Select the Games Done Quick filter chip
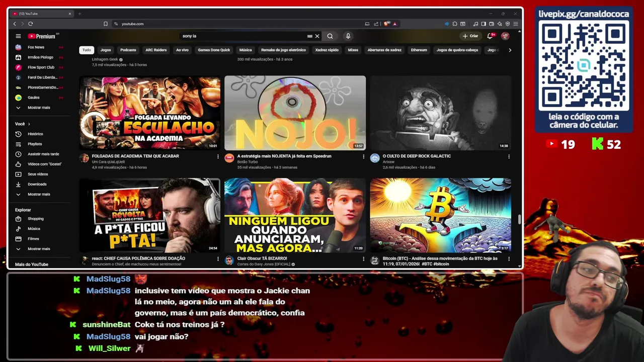 [214, 50]
